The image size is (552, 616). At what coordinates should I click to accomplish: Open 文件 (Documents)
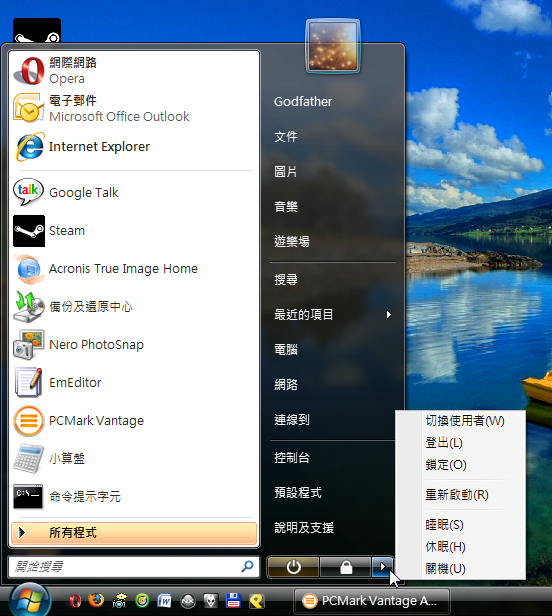point(286,137)
